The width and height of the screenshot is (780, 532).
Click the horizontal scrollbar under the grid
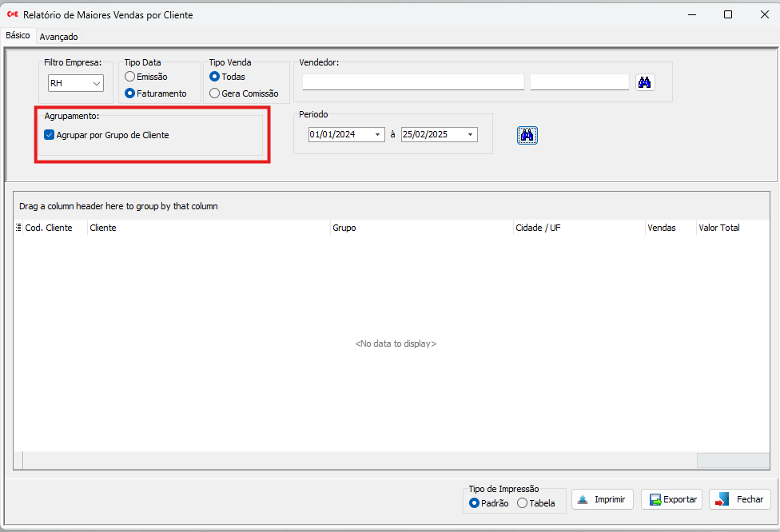(x=360, y=460)
